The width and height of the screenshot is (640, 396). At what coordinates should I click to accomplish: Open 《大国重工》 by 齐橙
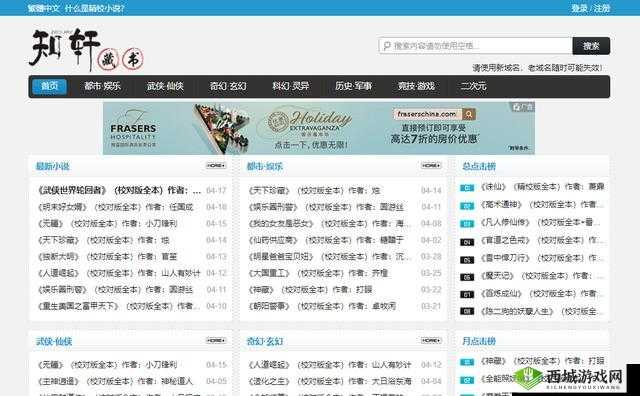coord(318,273)
